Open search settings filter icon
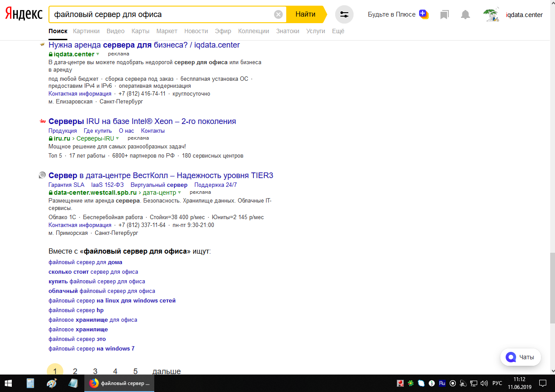555x392 pixels. [344, 14]
